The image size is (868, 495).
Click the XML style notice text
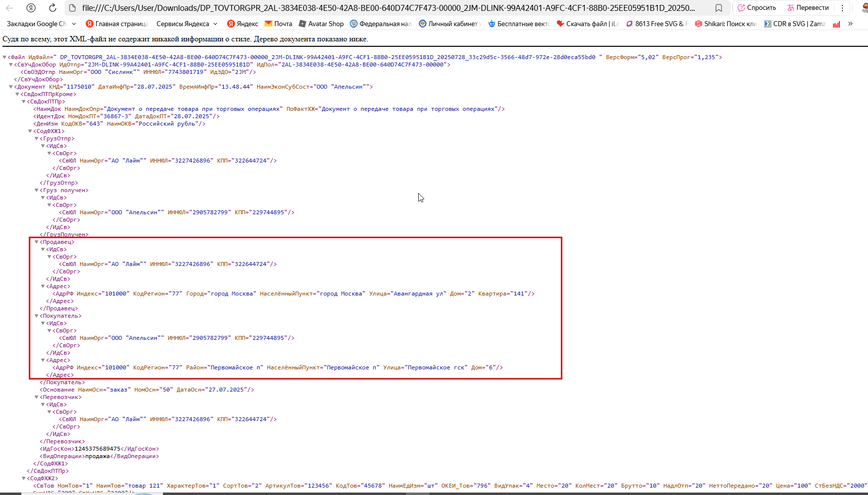click(185, 39)
